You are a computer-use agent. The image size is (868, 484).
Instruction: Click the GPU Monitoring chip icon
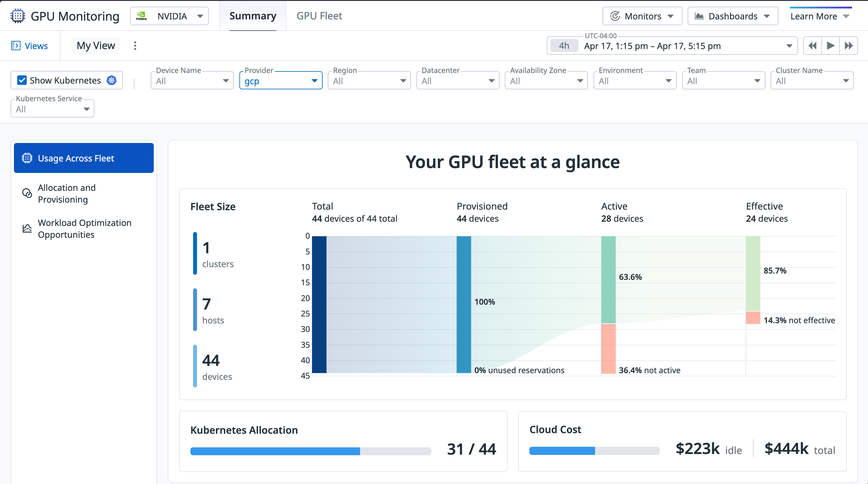(x=18, y=15)
